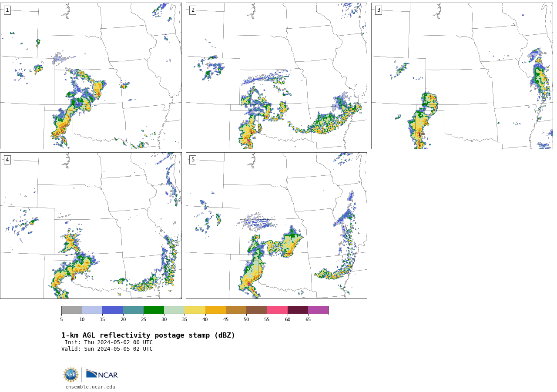Click the panel number label '1'
The image size is (557, 392).
coord(7,10)
